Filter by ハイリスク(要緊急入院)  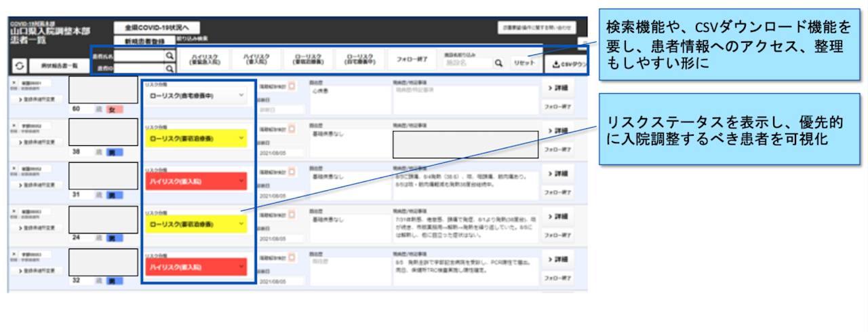pos(204,59)
